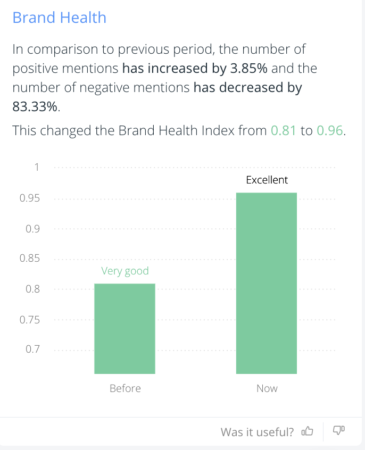365x450 pixels.
Task: Click the 'Was it useful?' text
Action: (x=257, y=432)
